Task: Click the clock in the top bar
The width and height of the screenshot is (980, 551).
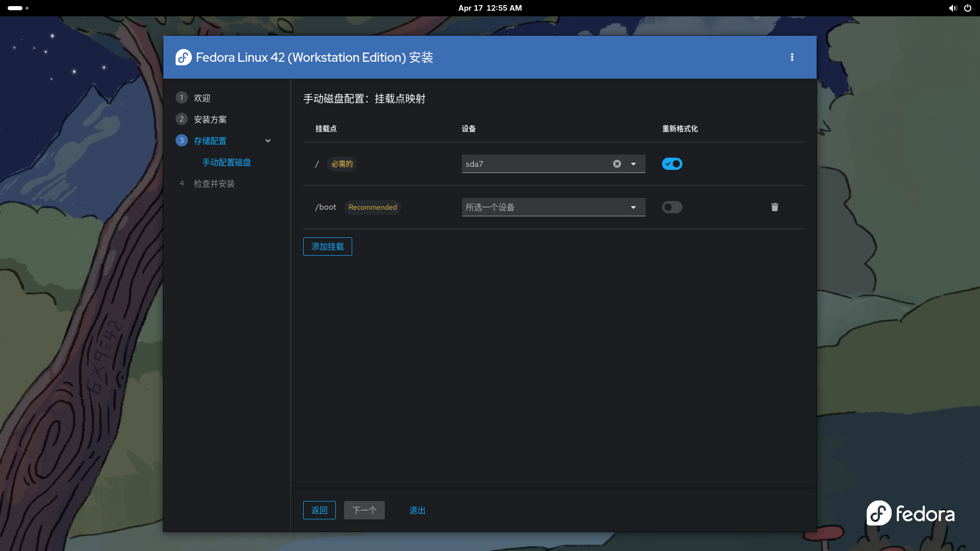Action: pos(489,8)
